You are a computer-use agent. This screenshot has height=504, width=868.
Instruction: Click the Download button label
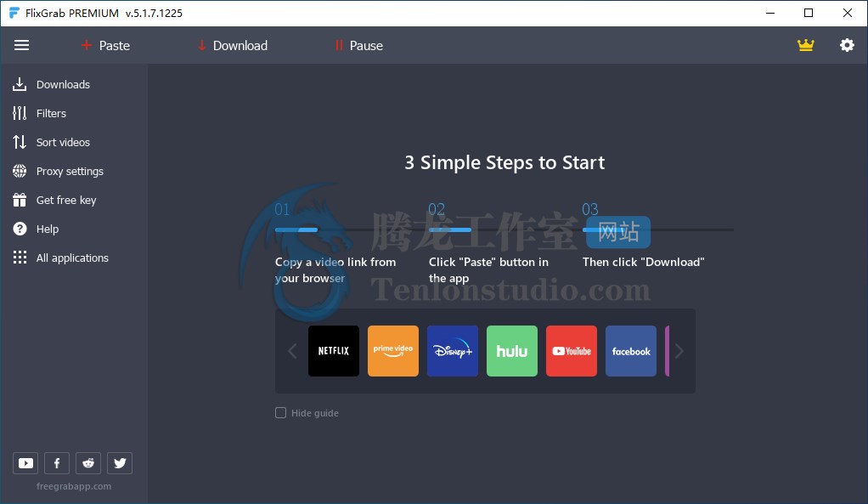240,45
